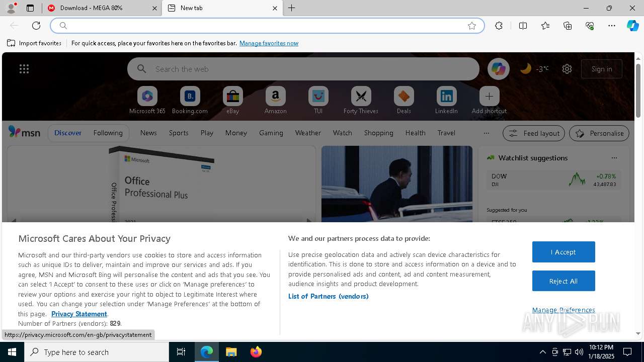Open the Health category
The image size is (644, 362).
pos(416,133)
